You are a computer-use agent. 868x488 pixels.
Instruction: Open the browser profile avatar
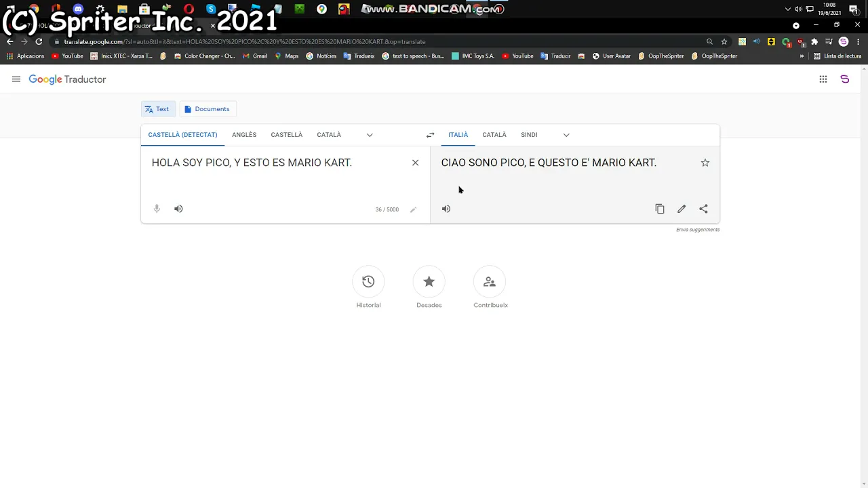point(844,41)
